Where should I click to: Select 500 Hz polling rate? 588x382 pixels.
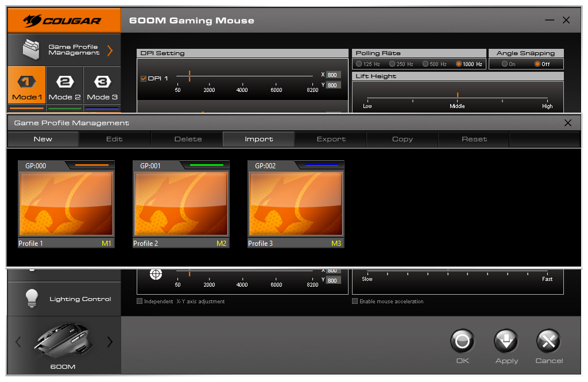tap(425, 64)
